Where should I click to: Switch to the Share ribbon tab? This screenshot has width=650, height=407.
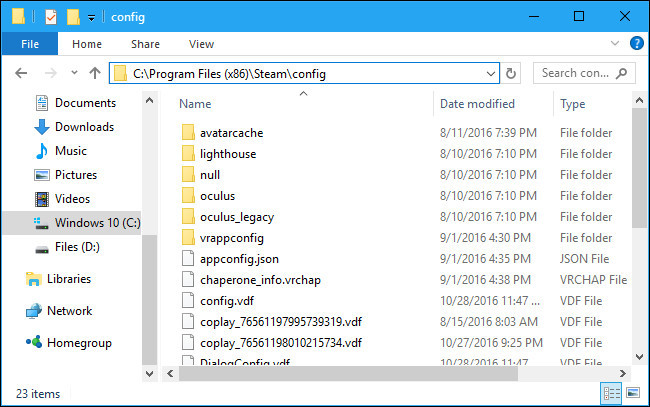[x=145, y=44]
